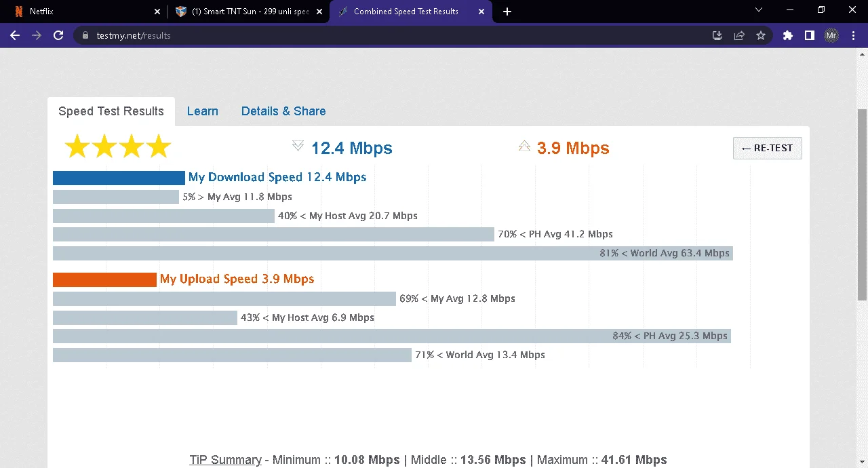Screen dimensions: 868x468
Task: Click 5% > My Avg 11.8 Mbps text
Action: coord(237,197)
